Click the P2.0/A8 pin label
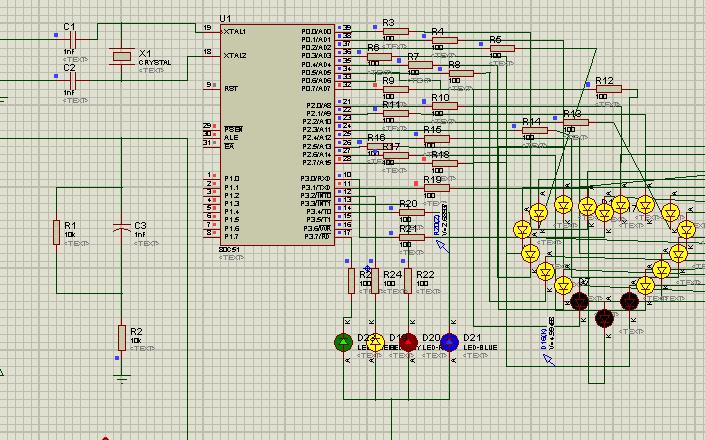The image size is (705, 440). click(317, 105)
